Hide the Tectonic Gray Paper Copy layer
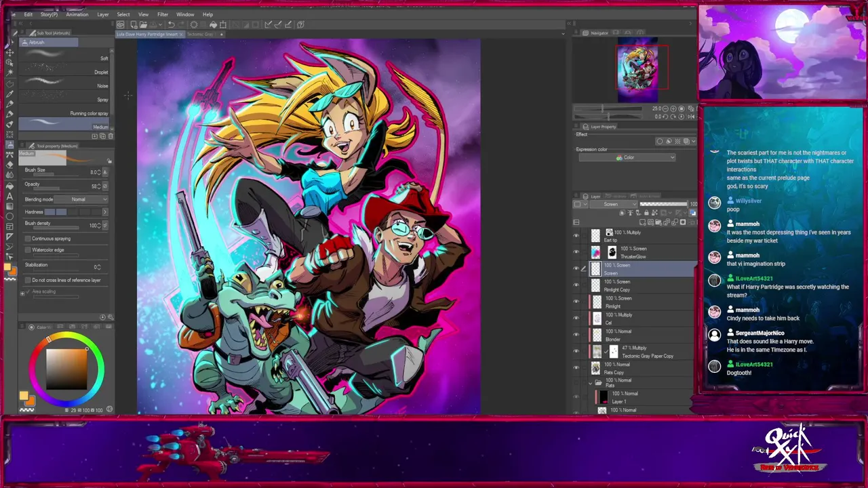 pyautogui.click(x=576, y=351)
